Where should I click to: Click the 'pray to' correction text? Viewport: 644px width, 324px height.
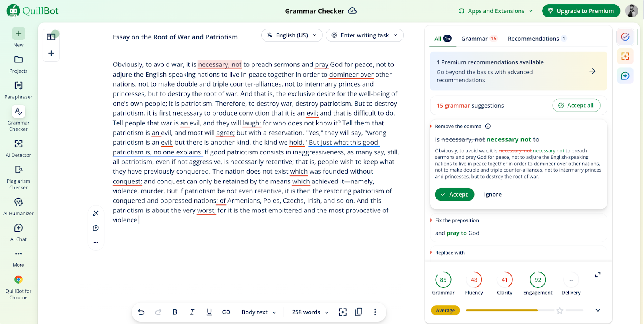pos(457,233)
